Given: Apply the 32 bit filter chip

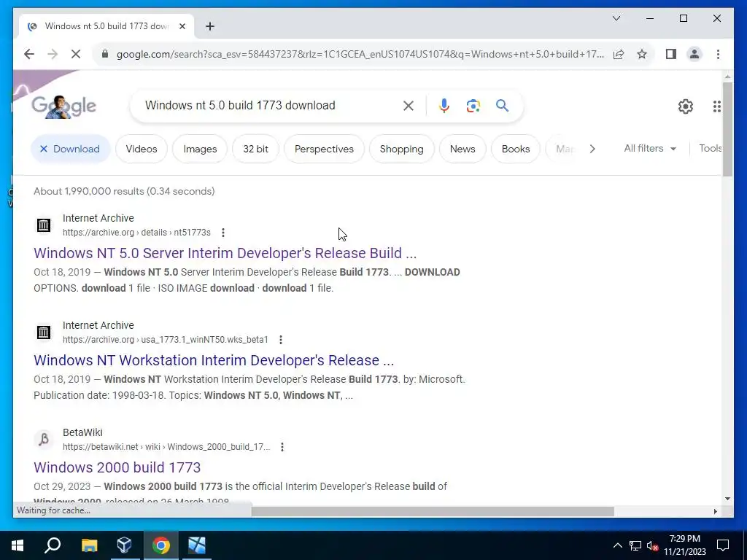Looking at the screenshot, I should (x=255, y=149).
